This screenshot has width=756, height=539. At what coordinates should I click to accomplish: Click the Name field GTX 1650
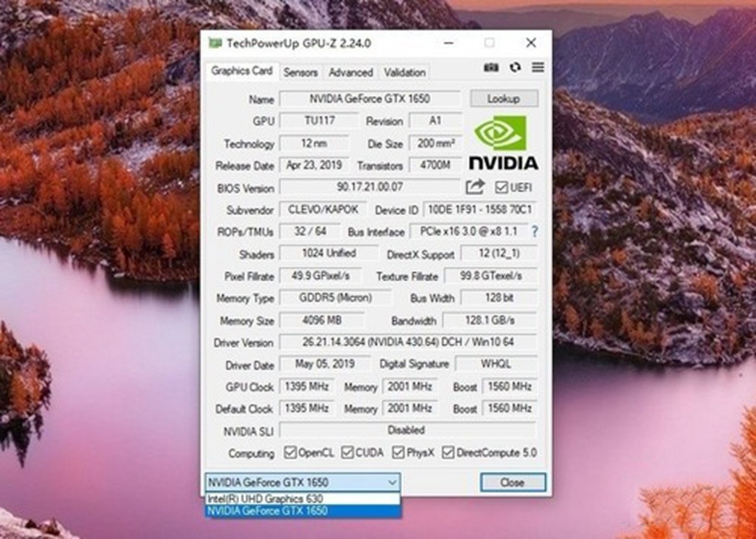(370, 99)
